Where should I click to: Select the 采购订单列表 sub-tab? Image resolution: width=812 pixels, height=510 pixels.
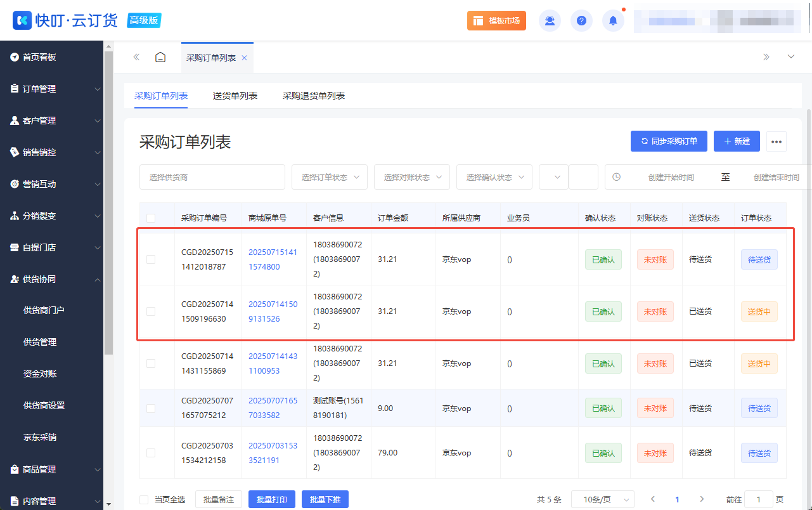tap(161, 96)
